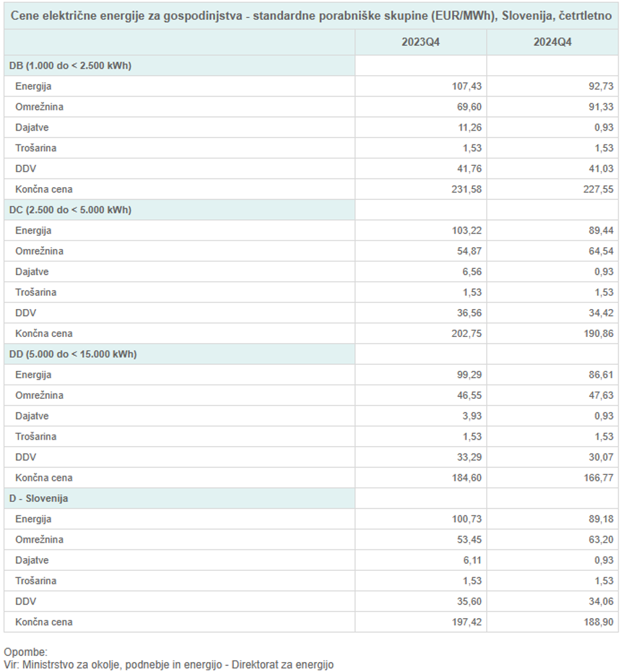Click the 2023Q4 column header
Screen dimensions: 626x672
420,42
